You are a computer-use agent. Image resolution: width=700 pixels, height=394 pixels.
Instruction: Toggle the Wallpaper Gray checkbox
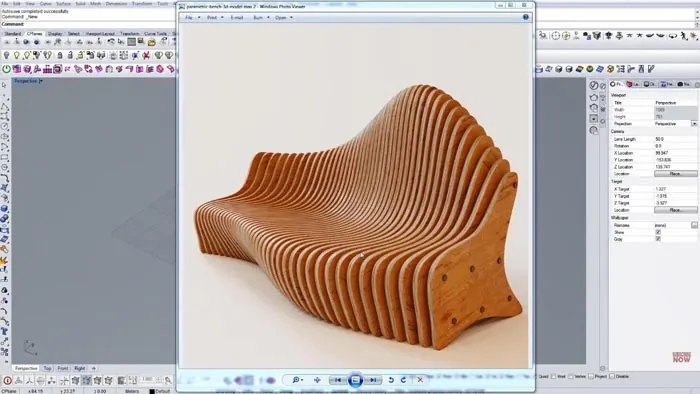coord(658,239)
